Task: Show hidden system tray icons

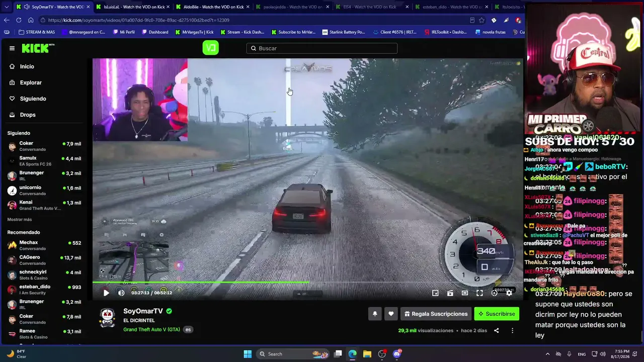Action: [x=547, y=354]
